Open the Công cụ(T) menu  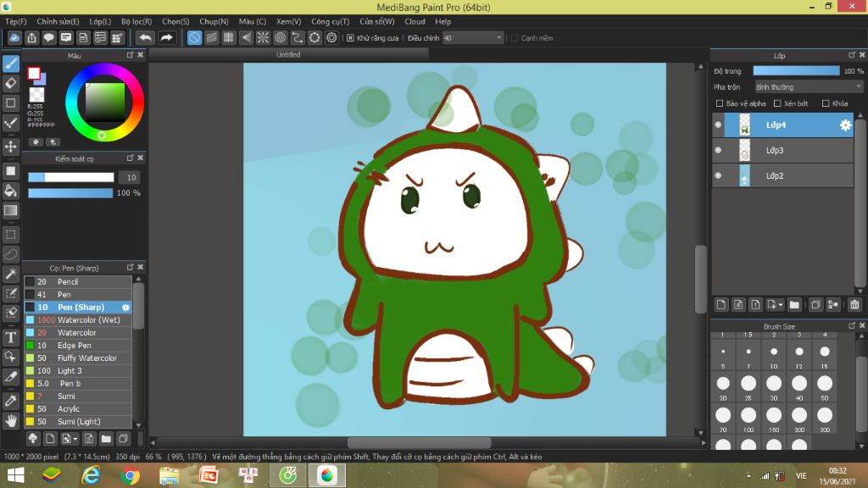click(330, 21)
